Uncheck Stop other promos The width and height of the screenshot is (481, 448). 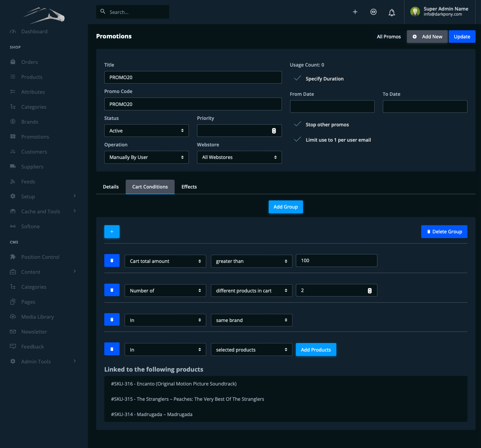pos(298,124)
